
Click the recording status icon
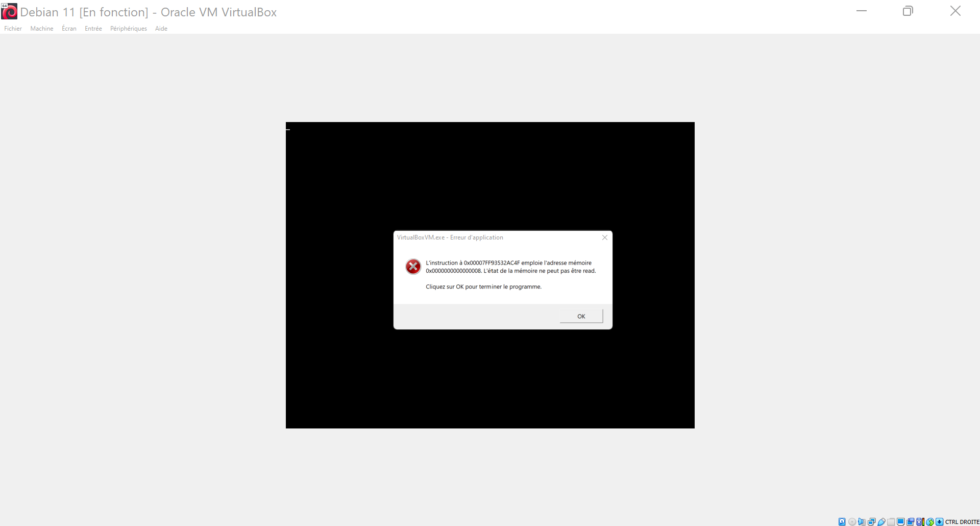[911, 521]
